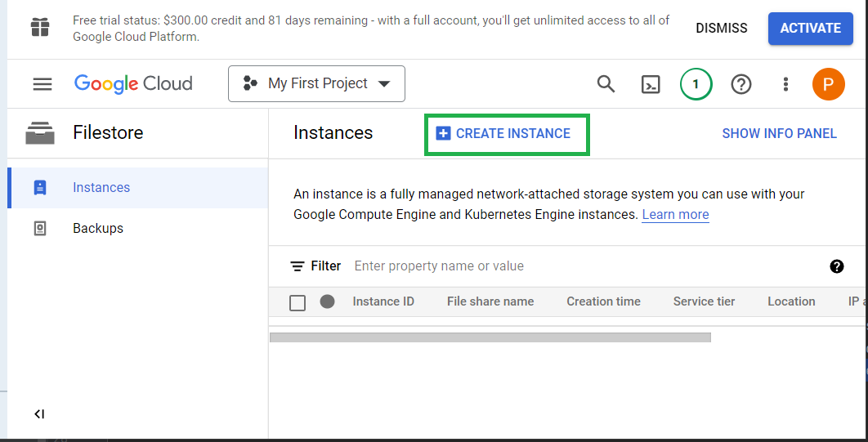Activate Cloud Shell terminal icon
868x442 pixels.
click(651, 85)
